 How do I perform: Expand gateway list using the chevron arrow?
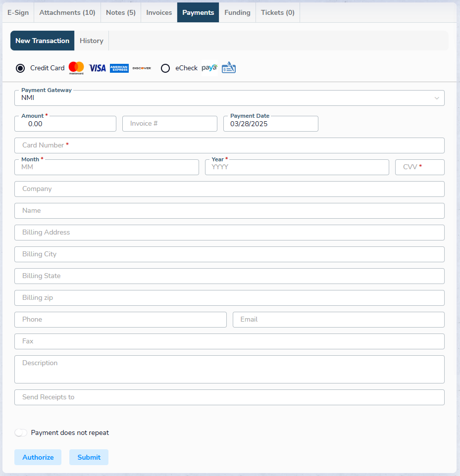click(437, 98)
